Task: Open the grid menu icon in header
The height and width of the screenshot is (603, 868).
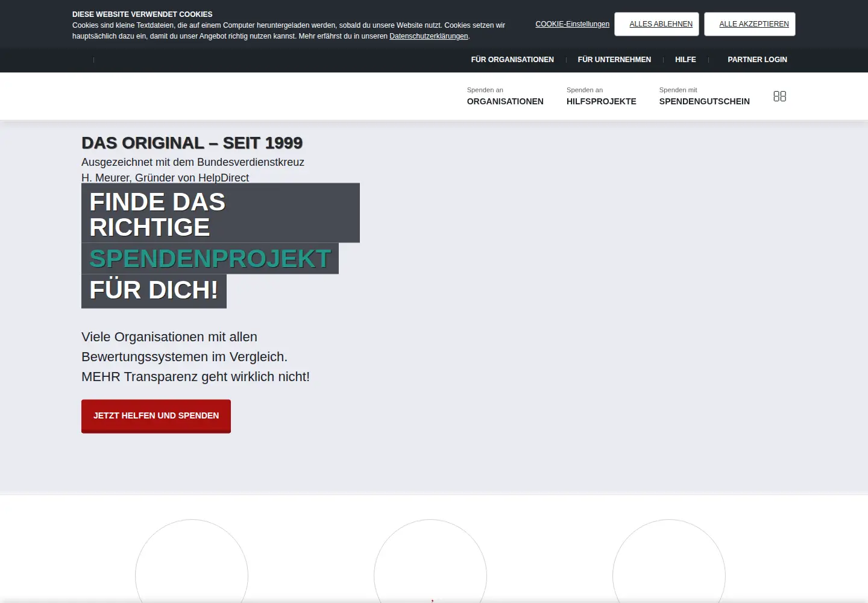Action: 779,96
